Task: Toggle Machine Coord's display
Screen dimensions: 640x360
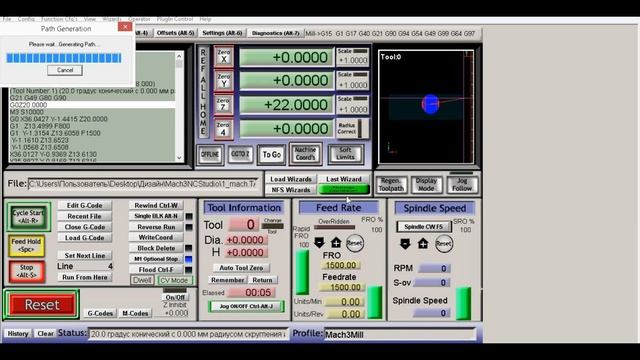Action: point(305,154)
